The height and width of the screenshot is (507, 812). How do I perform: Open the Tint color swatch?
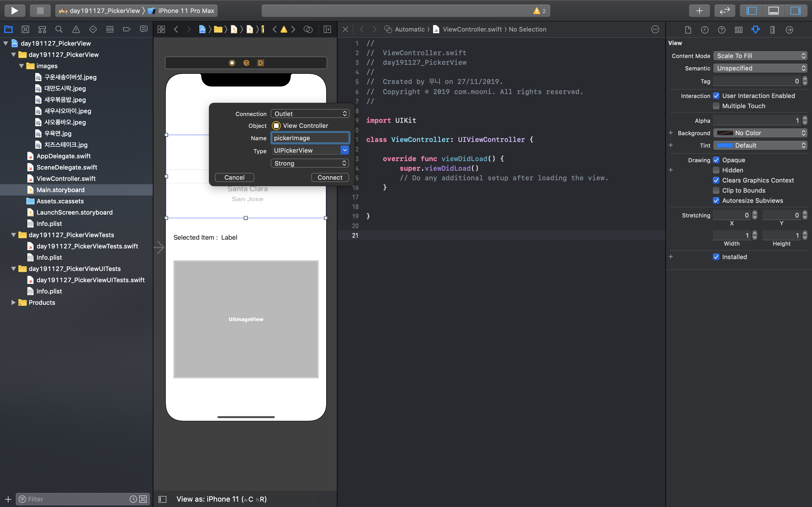(x=725, y=145)
